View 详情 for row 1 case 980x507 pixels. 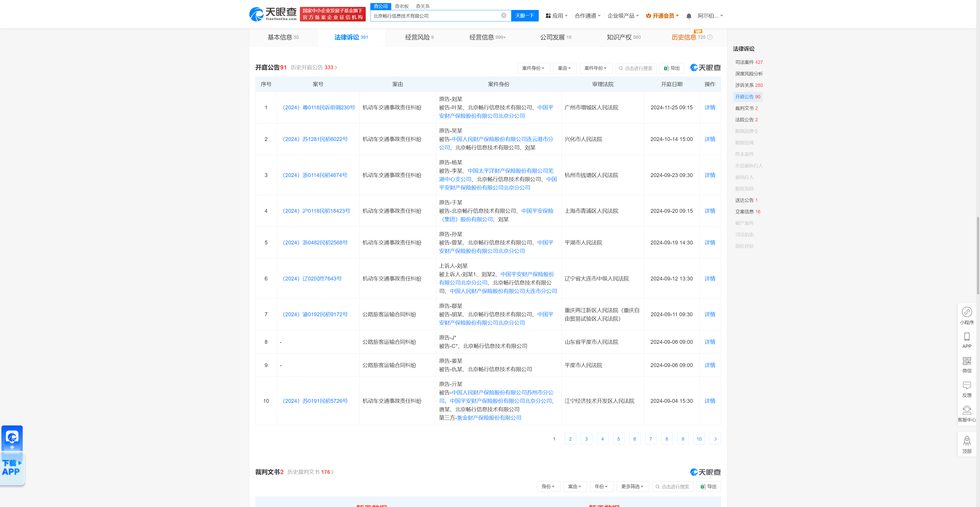point(709,107)
